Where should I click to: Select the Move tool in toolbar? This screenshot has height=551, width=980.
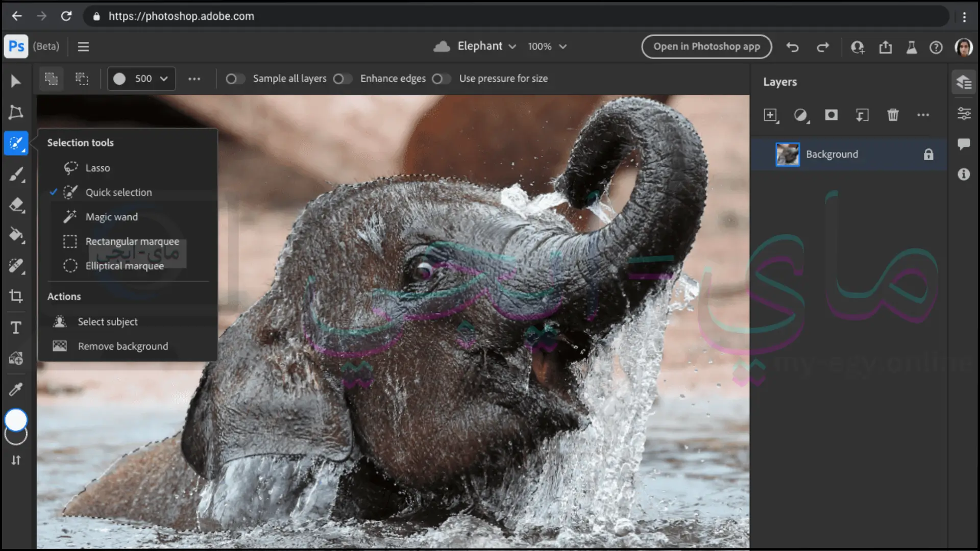pos(16,81)
